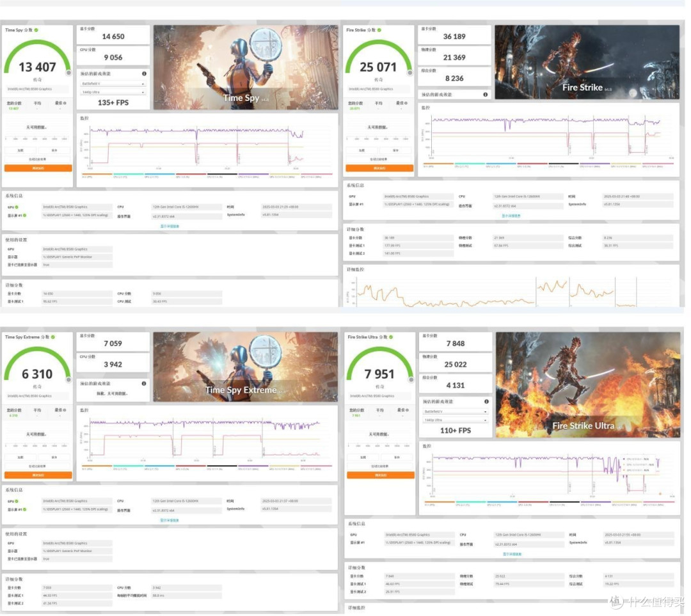Click the Fire Strike Ultra benchmark artwork thumbnail

tap(589, 386)
